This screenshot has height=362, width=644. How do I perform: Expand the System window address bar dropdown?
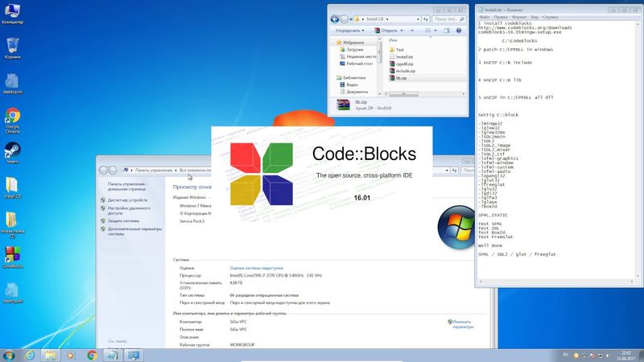[447, 170]
